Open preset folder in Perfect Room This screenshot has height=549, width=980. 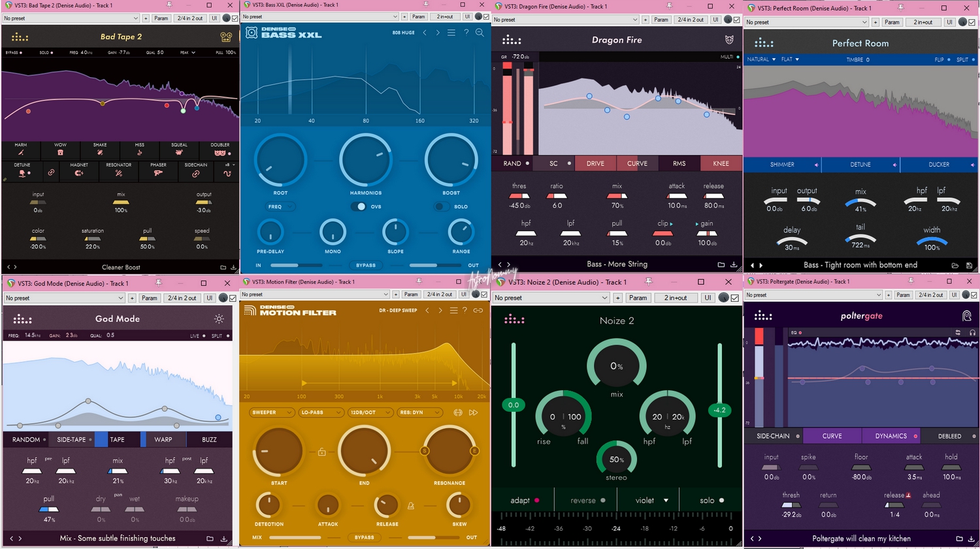[x=955, y=265]
